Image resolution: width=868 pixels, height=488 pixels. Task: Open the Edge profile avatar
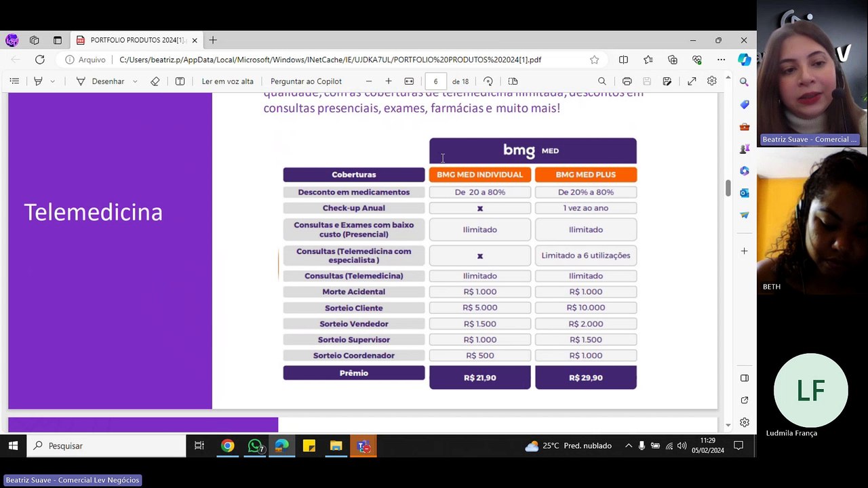click(x=12, y=40)
